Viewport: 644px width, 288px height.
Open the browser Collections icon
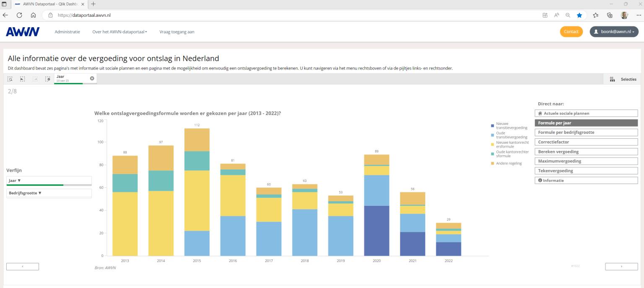tap(610, 15)
